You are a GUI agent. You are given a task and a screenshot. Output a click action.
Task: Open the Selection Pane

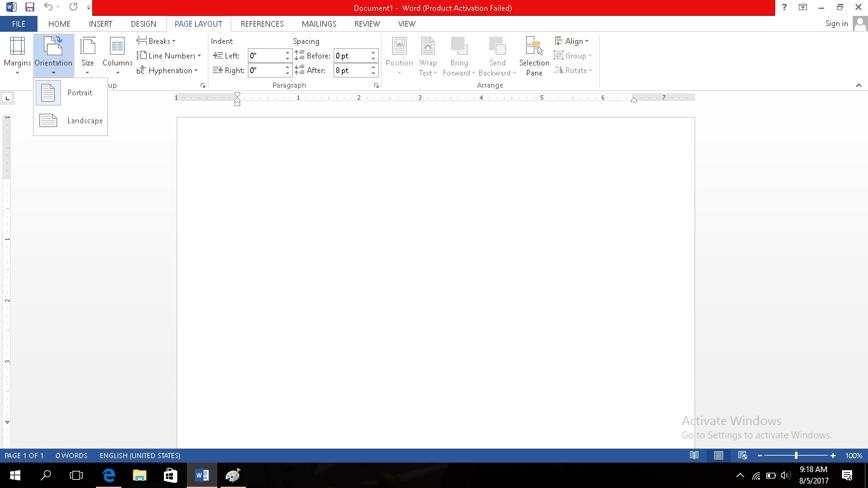click(534, 56)
